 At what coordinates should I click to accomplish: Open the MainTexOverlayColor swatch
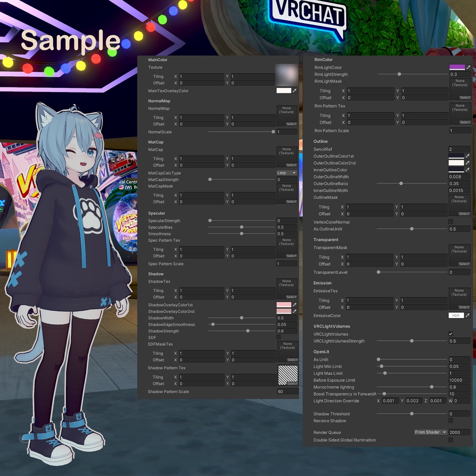[x=284, y=91]
